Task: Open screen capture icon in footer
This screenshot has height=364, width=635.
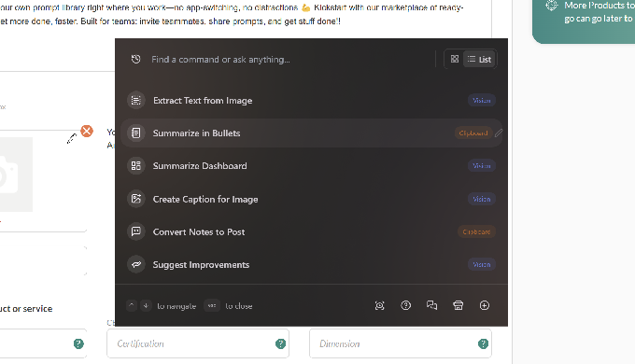Action: click(x=379, y=306)
